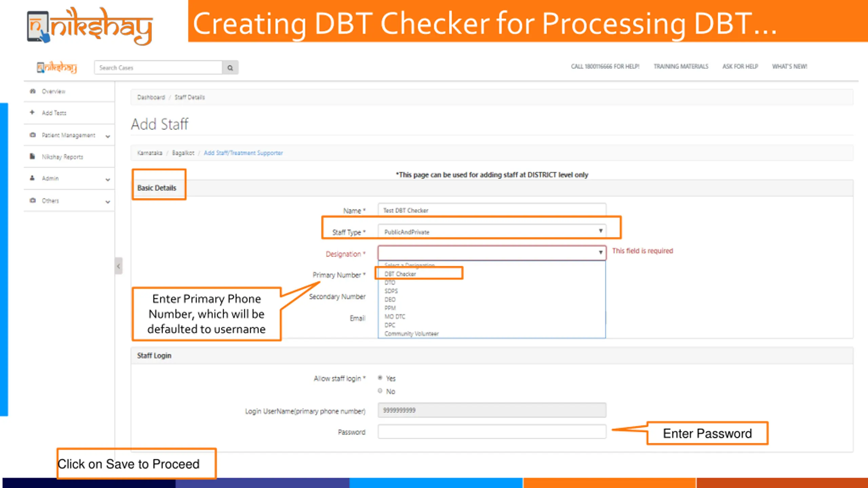Click the Password input field

pos(492,432)
